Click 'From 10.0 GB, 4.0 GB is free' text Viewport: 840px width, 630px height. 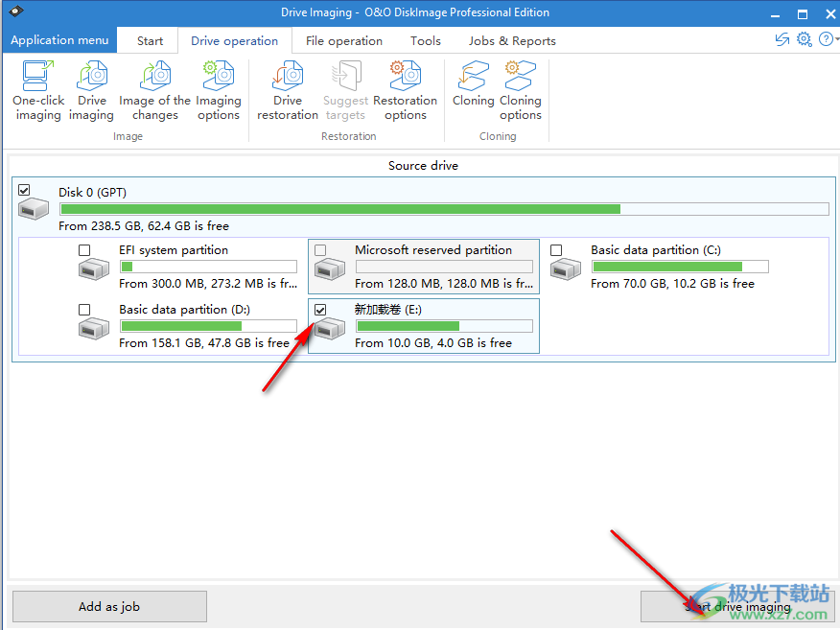point(433,343)
